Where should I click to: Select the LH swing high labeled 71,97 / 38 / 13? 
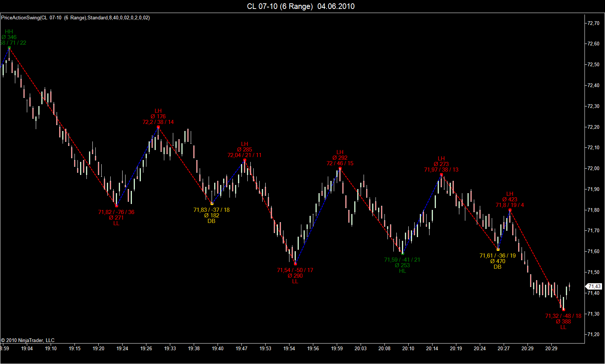pos(441,175)
